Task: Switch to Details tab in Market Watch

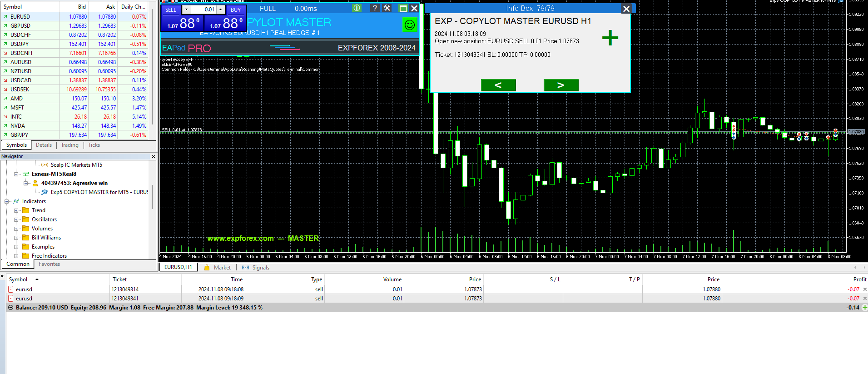Action: 44,145
